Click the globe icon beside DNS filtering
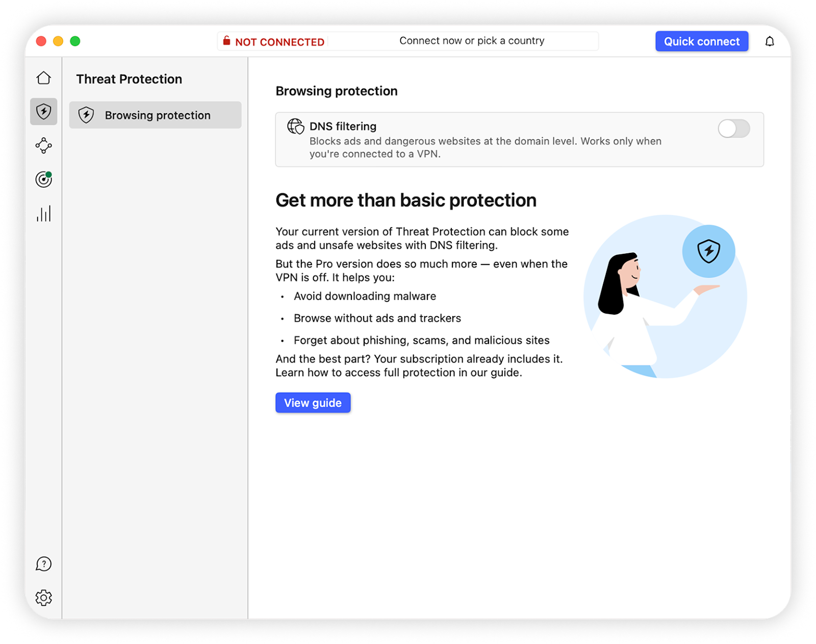Viewport: 816px width, 644px height. 295,126
